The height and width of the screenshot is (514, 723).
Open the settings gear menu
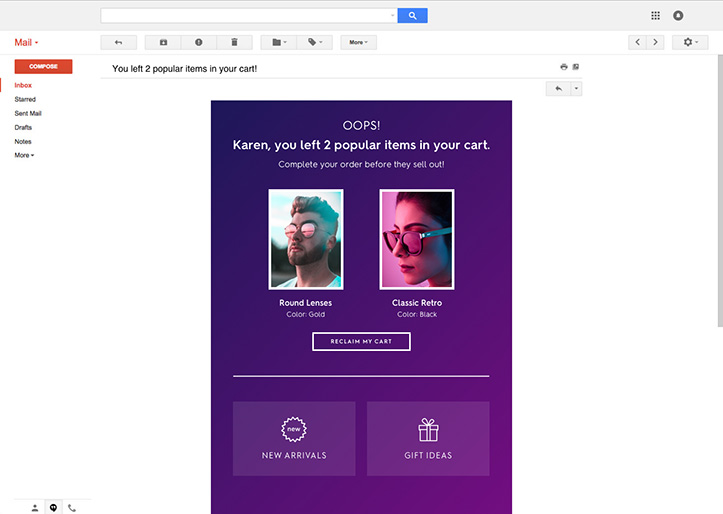(x=690, y=42)
